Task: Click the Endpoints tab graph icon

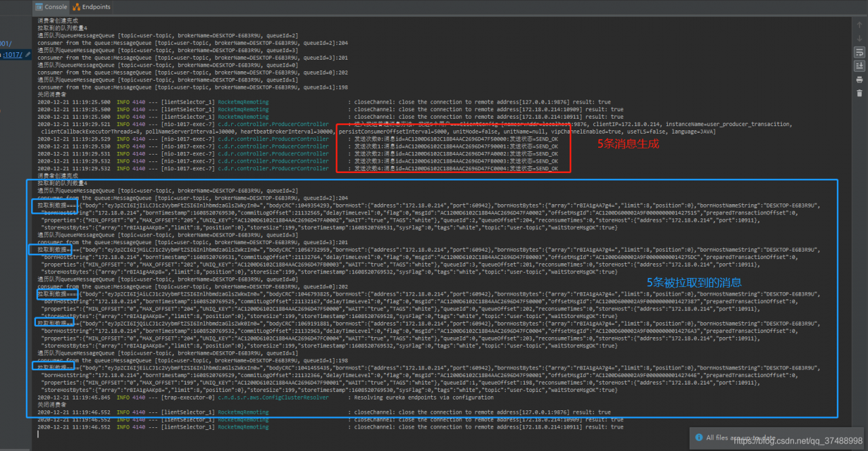Action: (x=77, y=7)
